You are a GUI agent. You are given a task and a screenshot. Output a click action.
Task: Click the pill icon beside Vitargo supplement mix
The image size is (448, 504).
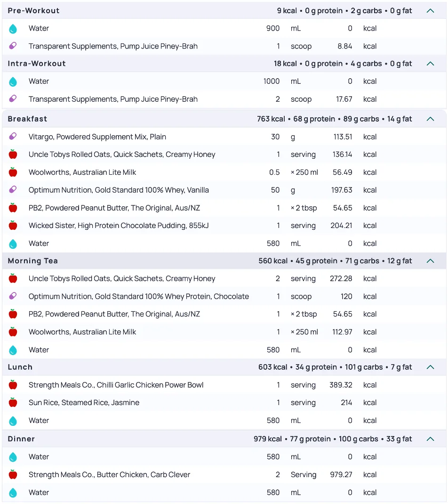pos(13,137)
